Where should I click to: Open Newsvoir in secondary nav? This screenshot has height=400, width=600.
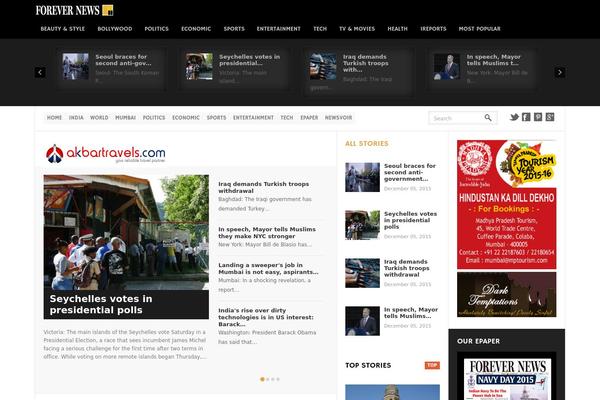click(338, 118)
